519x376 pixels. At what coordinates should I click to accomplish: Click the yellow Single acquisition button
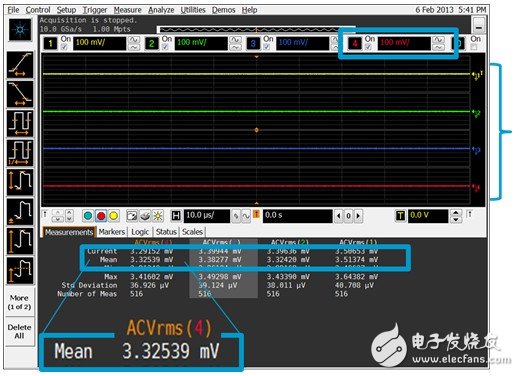114,216
